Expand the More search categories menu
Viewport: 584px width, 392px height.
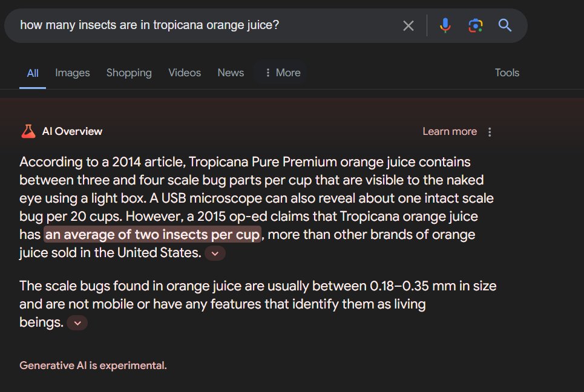click(283, 73)
